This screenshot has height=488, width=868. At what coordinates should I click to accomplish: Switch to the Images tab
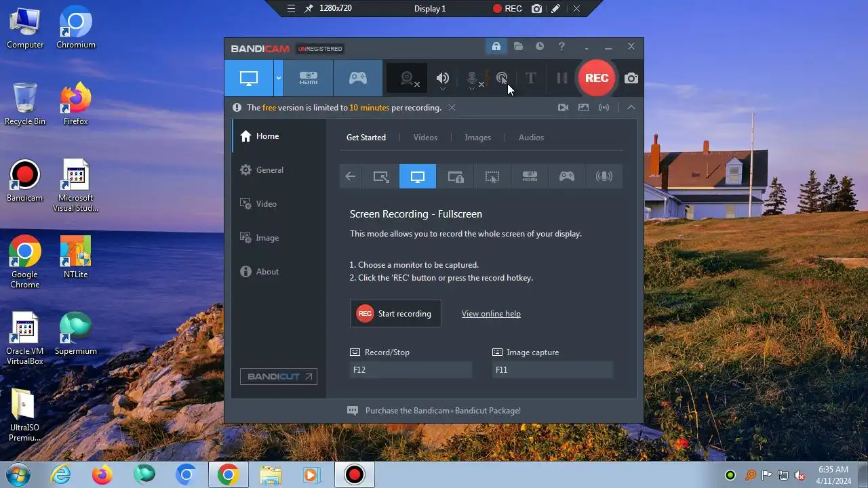(x=478, y=138)
